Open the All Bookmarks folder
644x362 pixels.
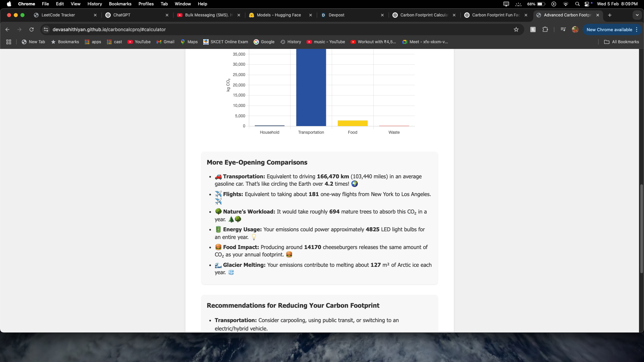pyautogui.click(x=621, y=42)
